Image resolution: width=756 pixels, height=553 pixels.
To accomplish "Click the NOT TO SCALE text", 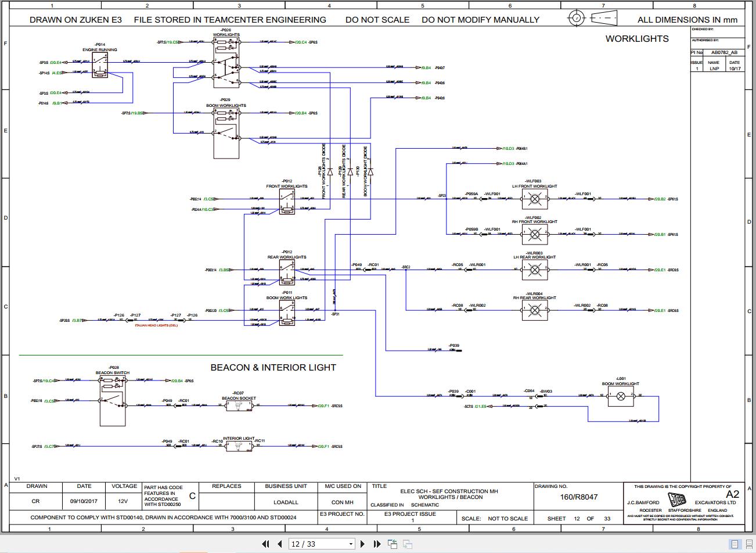I will [508, 518].
